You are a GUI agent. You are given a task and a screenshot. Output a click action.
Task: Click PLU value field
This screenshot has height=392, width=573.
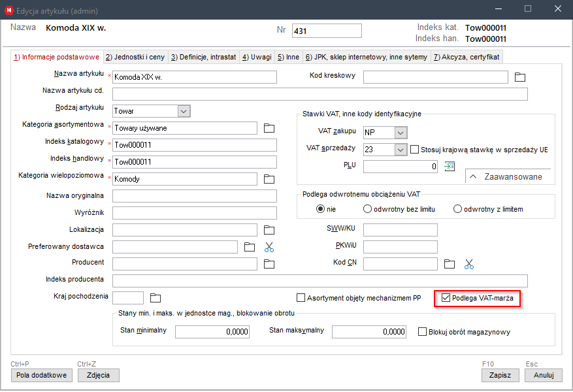[x=400, y=167]
